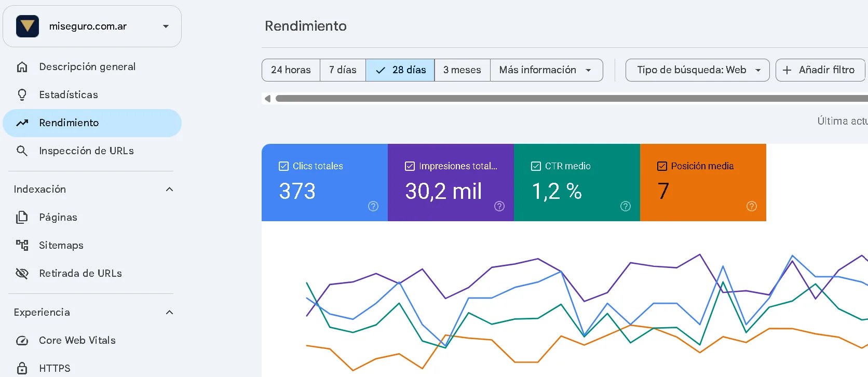Viewport: 868px width, 377px height.
Task: Select the 3 meses date range
Action: [462, 70]
